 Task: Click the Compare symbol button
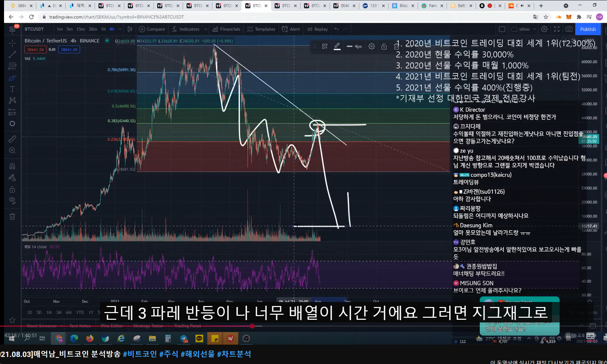[152, 29]
